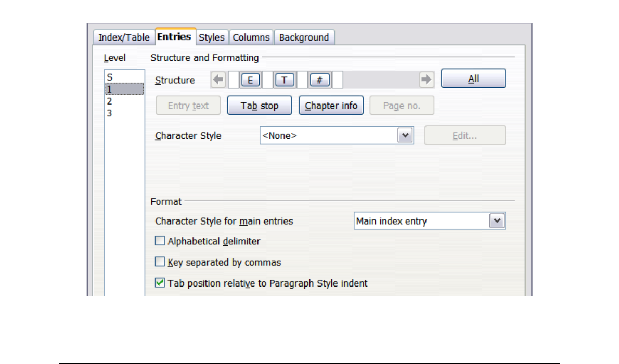619x364 pixels.
Task: Select level 2 in Level list
Action: click(110, 101)
